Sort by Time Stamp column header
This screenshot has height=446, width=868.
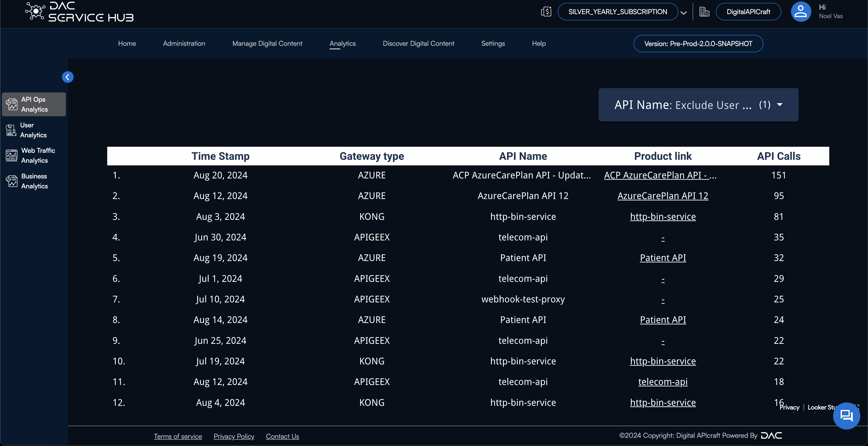click(220, 156)
